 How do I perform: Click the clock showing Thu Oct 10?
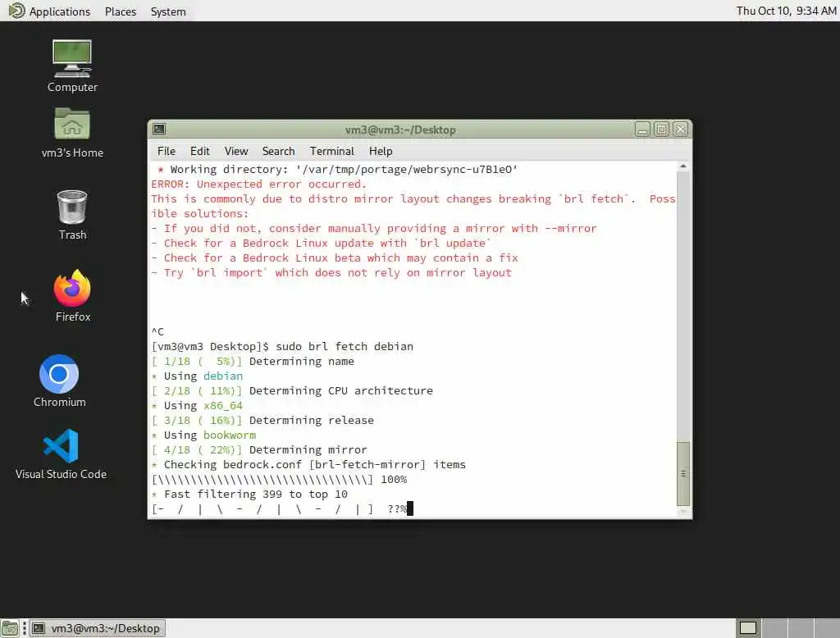coord(786,11)
